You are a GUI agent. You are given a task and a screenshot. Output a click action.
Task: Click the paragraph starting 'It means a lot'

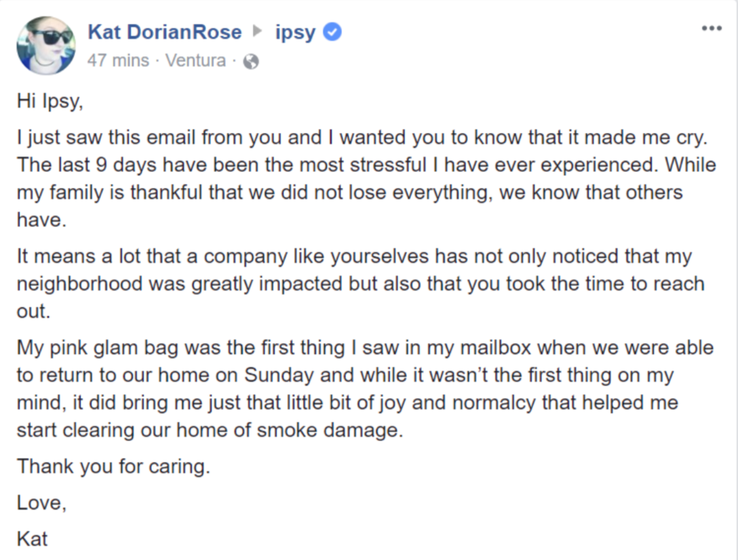point(361,283)
